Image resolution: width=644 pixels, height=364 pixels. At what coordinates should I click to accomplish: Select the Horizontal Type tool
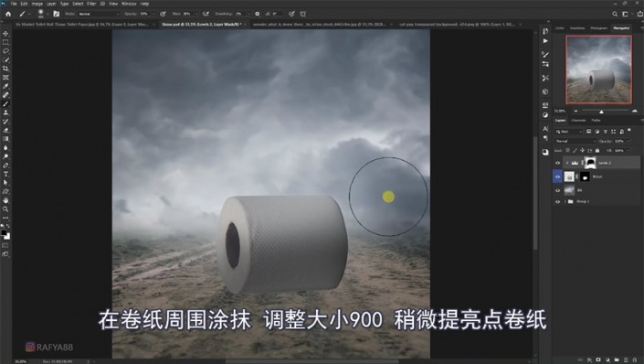5,174
